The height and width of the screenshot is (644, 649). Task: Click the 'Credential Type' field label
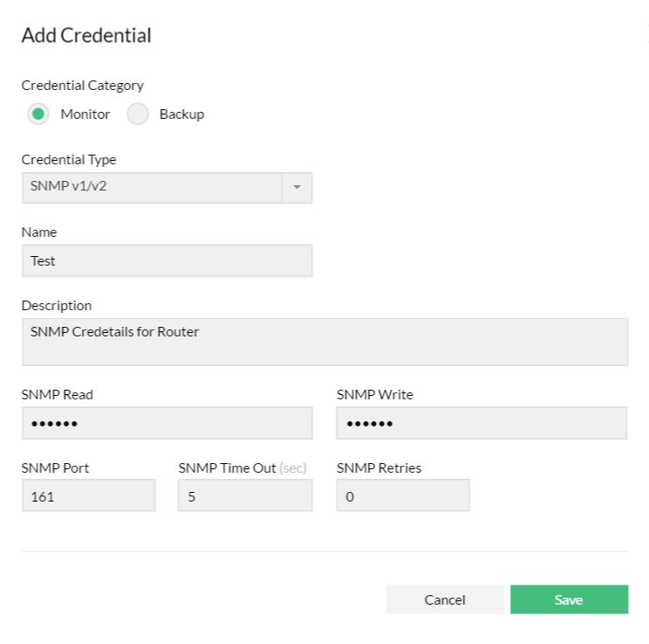click(x=69, y=160)
